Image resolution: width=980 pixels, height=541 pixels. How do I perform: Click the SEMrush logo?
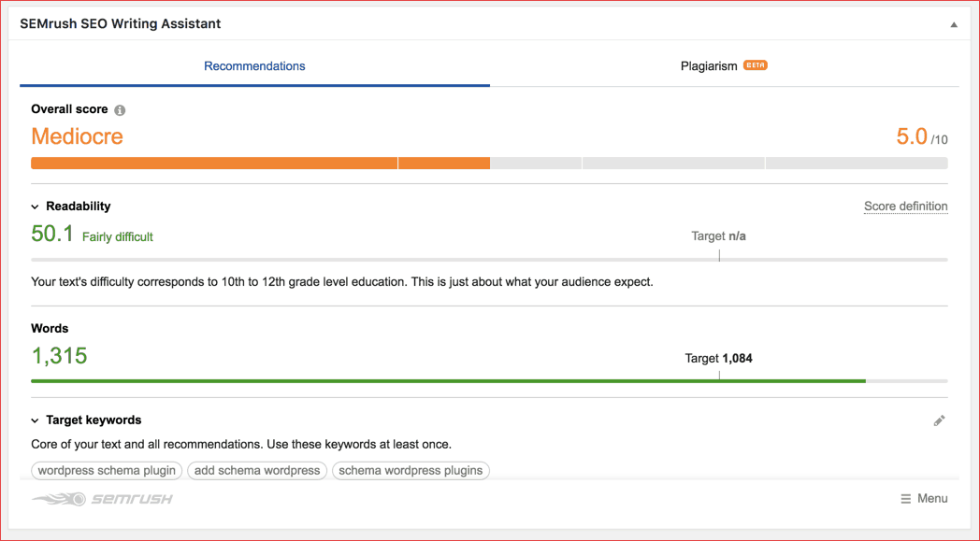(103, 499)
